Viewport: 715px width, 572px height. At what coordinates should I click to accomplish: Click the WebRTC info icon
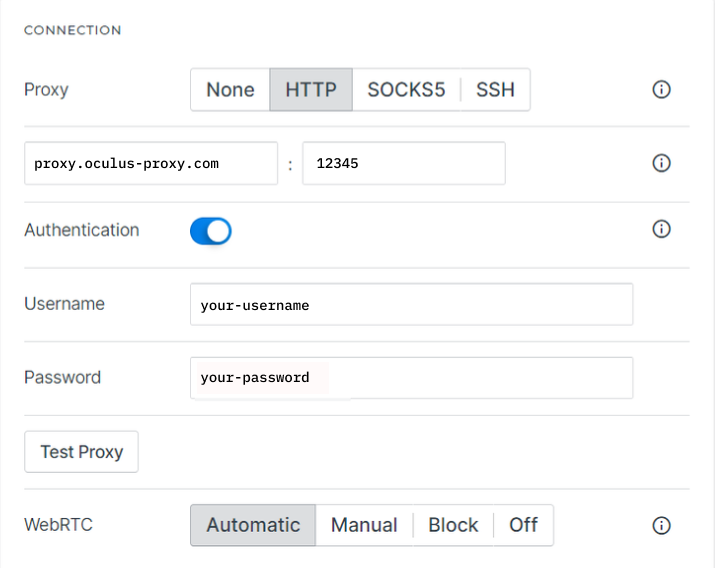pos(661,525)
